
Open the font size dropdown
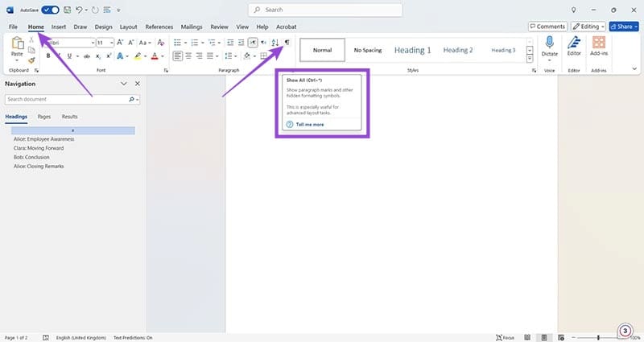click(111, 42)
